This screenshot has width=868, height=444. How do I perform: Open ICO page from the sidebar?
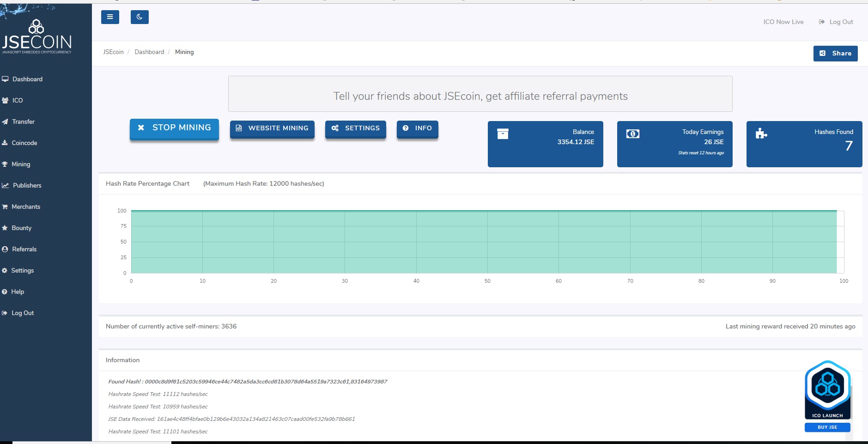tap(18, 100)
